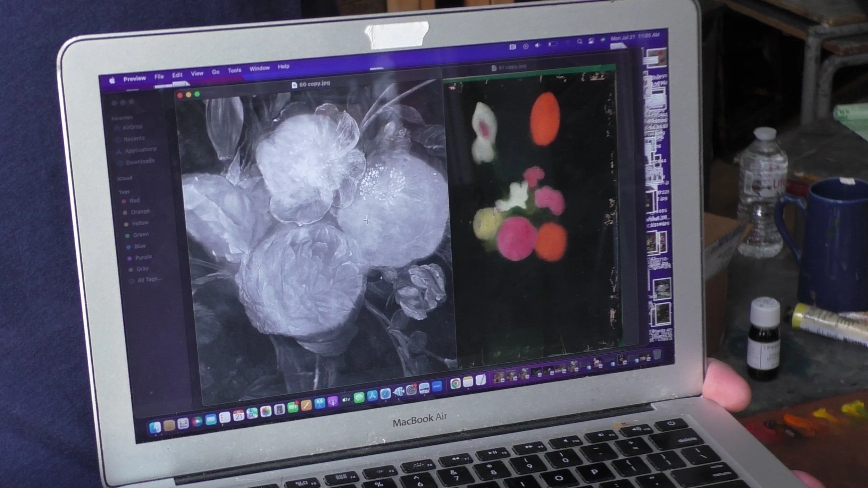868x488 pixels.
Task: Open Messages from the Dock
Action: click(359, 398)
